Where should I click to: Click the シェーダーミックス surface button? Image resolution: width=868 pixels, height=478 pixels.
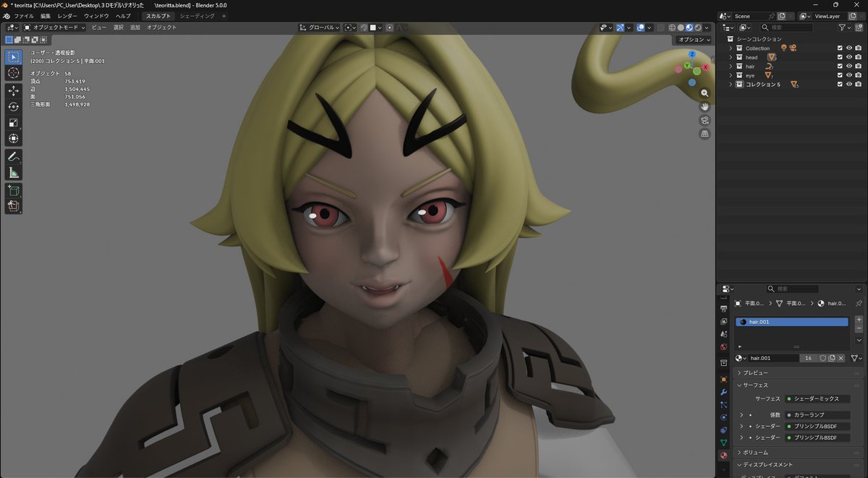(x=817, y=398)
